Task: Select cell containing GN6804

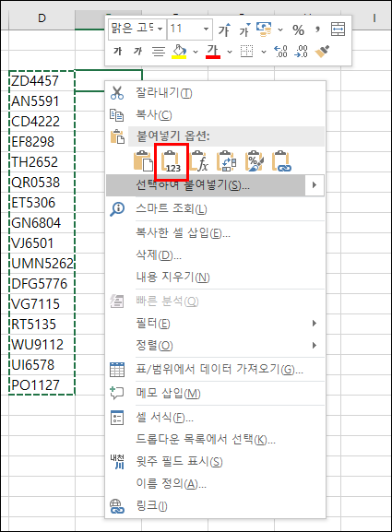Action: tap(42, 223)
